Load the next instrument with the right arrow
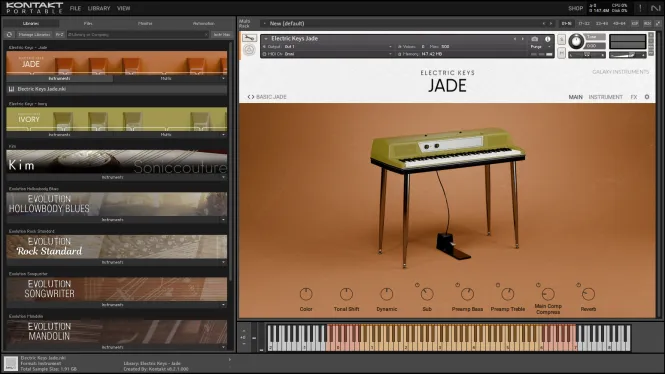665x374 pixels. point(522,39)
